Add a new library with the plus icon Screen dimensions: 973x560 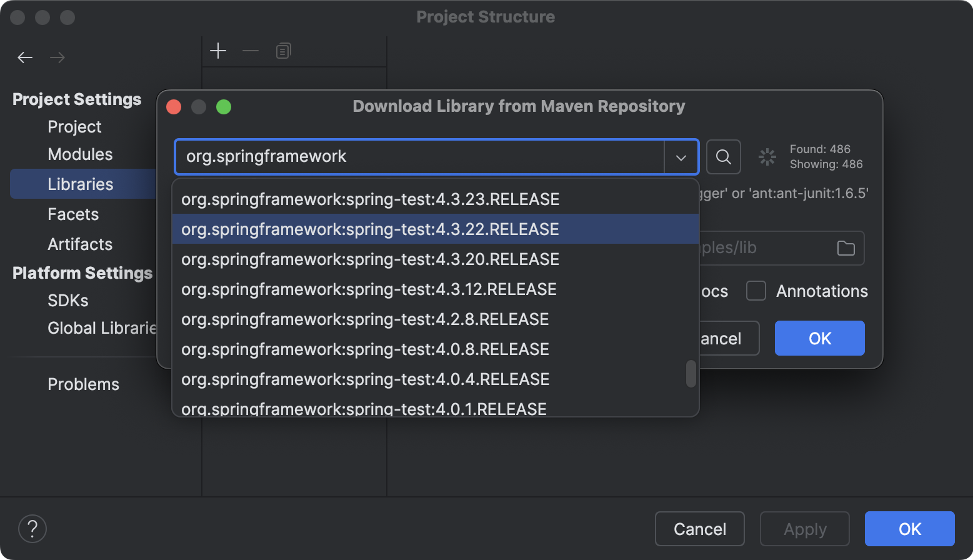218,51
